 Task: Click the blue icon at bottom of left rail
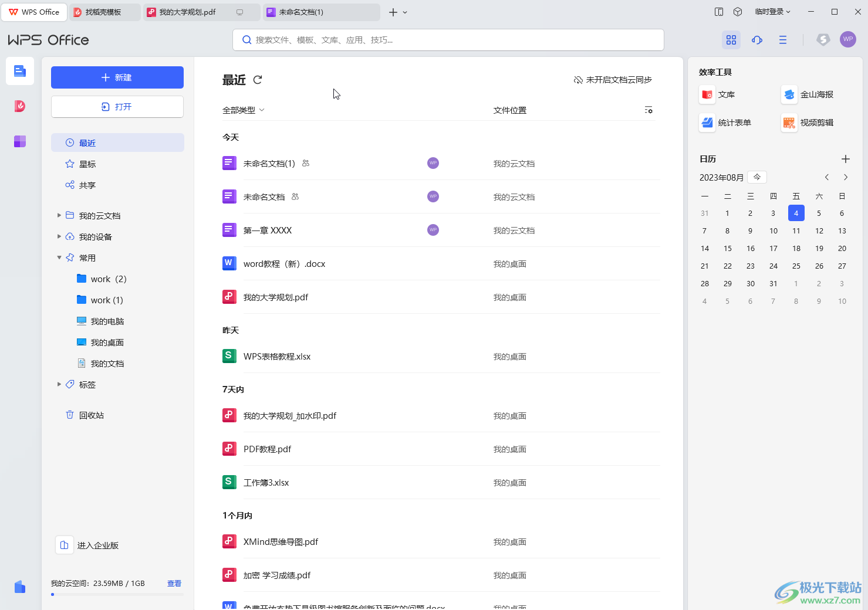click(x=20, y=587)
